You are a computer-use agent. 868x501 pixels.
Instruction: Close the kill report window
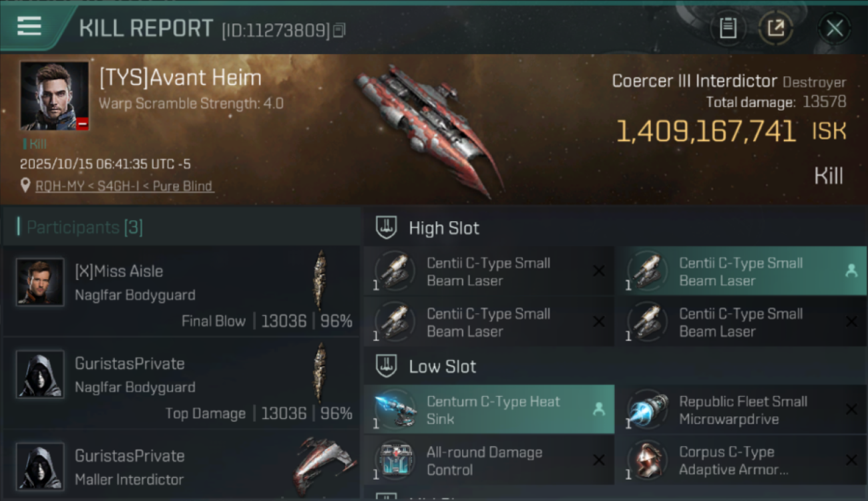point(834,29)
